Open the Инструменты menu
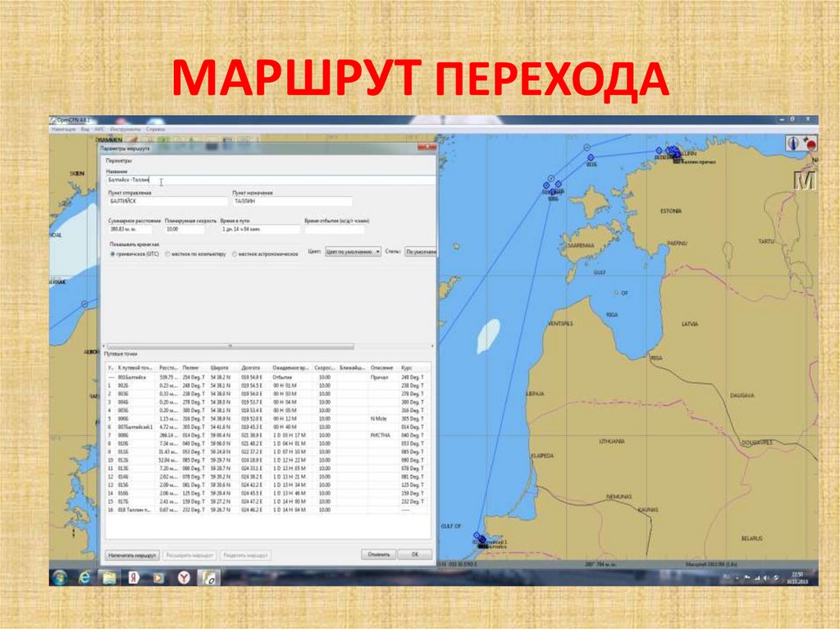Viewport: 840px width, 629px height. [126, 129]
